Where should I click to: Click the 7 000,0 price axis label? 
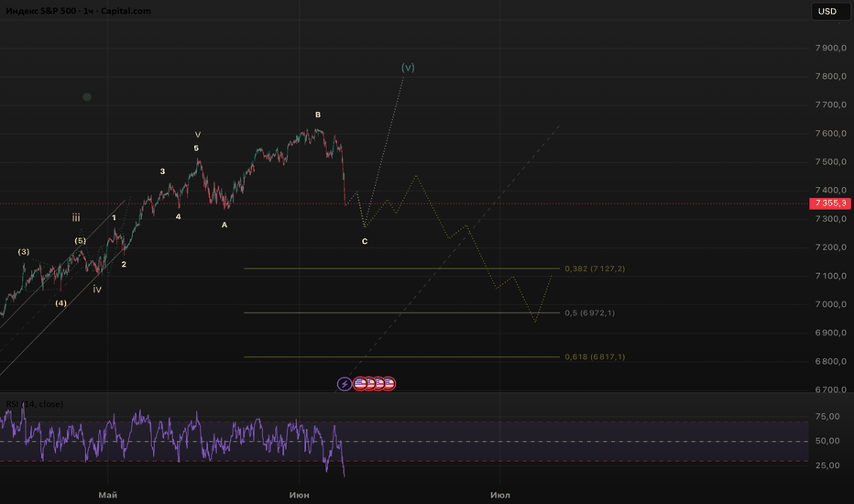point(831,304)
